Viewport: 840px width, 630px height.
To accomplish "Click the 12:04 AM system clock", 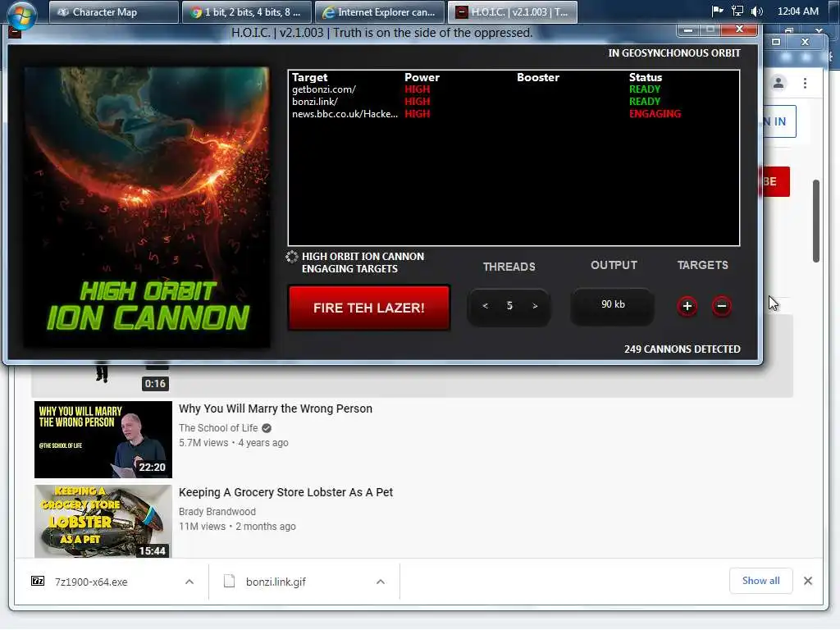I will coord(797,11).
